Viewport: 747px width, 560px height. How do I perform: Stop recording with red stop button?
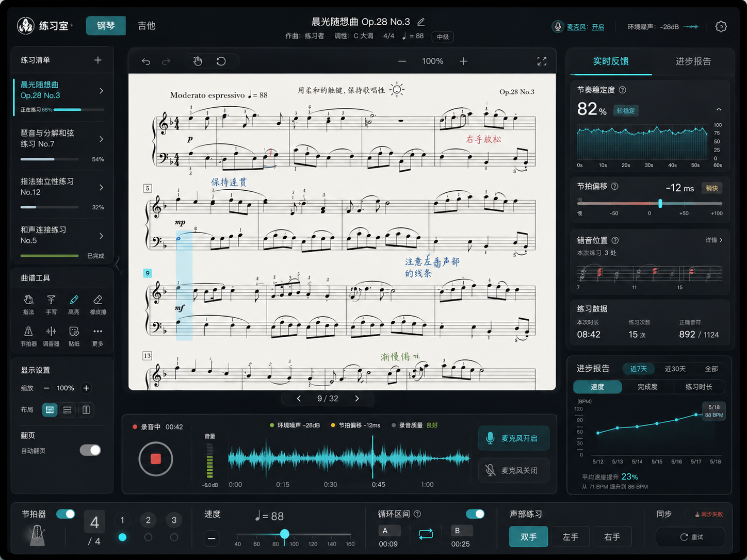click(155, 458)
